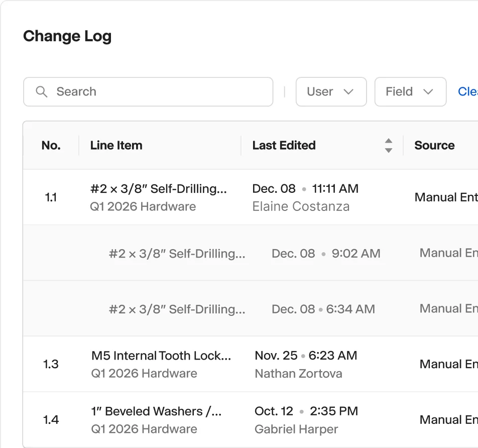Open the 6:34 AM Self-Drilling sub-entry item
The height and width of the screenshot is (448, 478).
[x=177, y=309]
